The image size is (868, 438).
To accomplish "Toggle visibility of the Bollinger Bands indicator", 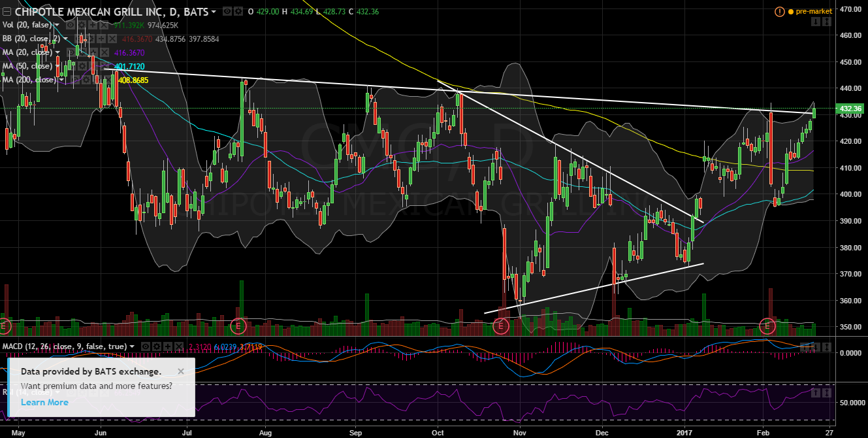I will pos(78,39).
